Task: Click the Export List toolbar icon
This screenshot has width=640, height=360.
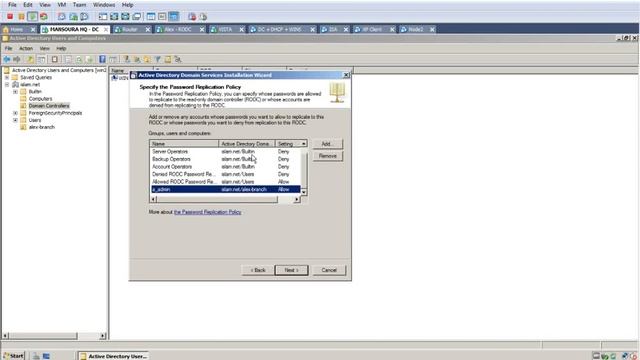Action: pyautogui.click(x=89, y=60)
